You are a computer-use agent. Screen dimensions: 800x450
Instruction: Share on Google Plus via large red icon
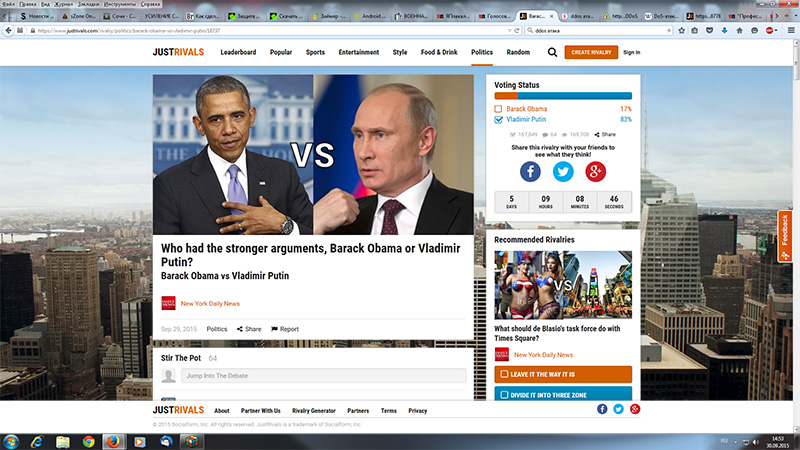[595, 171]
